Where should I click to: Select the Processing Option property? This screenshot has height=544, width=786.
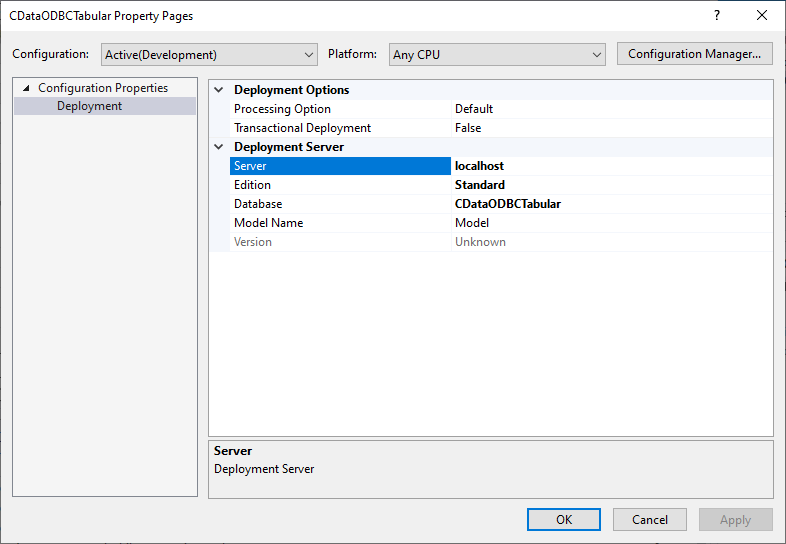tap(282, 109)
